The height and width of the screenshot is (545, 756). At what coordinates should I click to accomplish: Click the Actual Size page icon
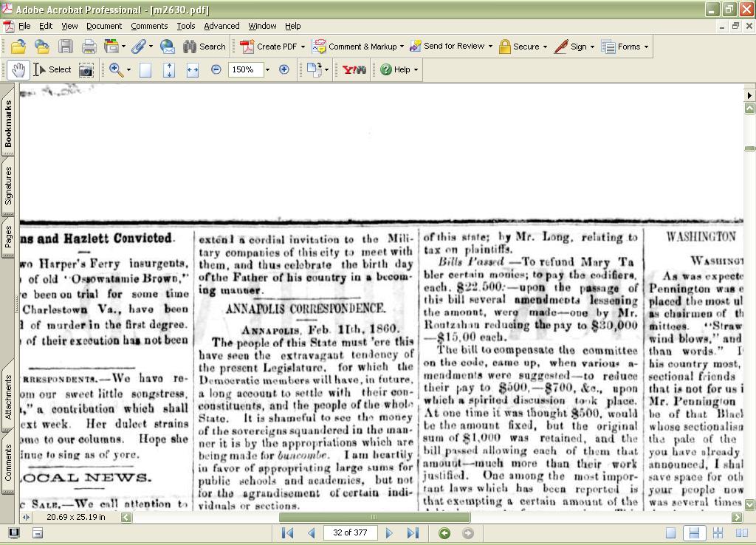(x=145, y=70)
